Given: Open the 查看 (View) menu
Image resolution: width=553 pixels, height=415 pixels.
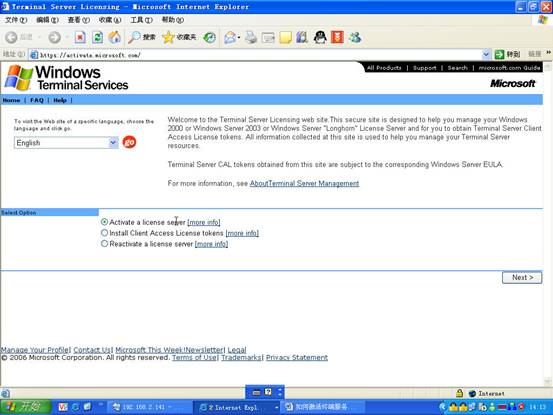Looking at the screenshot, I should pos(79,20).
